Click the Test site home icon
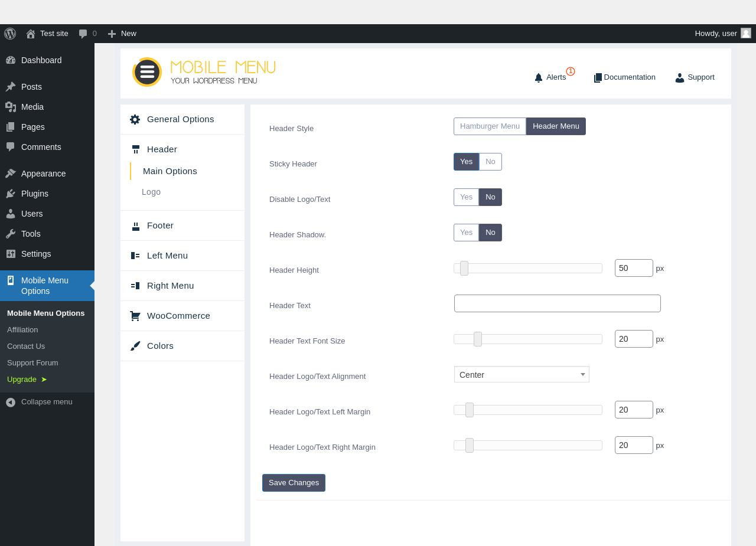This screenshot has width=756, height=546. (31, 34)
